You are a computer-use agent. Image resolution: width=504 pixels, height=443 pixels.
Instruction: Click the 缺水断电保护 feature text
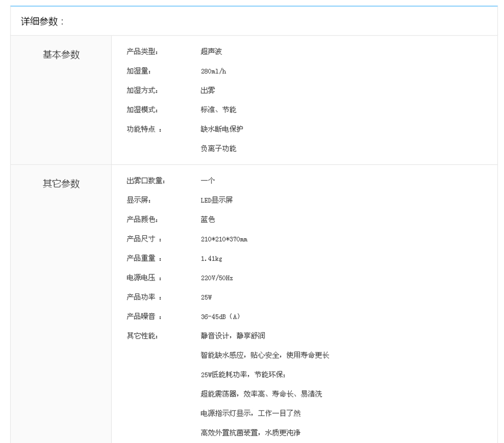[222, 129]
